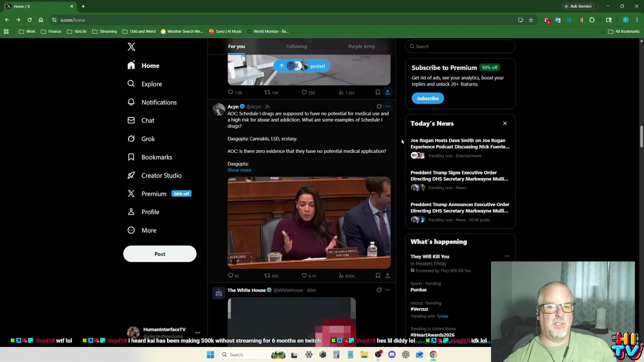
Task: Bookmark the post with 1.3M views
Action: point(378,93)
